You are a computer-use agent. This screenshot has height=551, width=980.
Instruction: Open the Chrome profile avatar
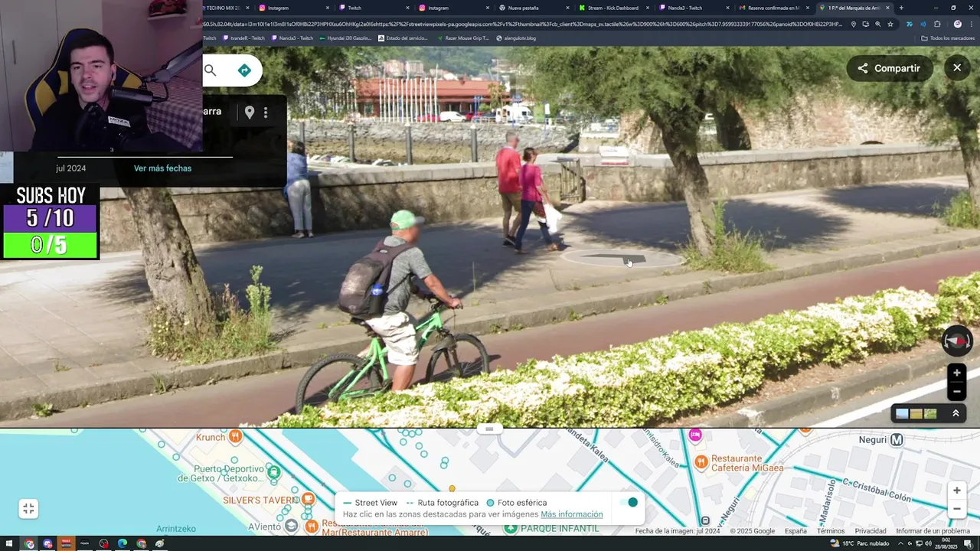pos(957,24)
